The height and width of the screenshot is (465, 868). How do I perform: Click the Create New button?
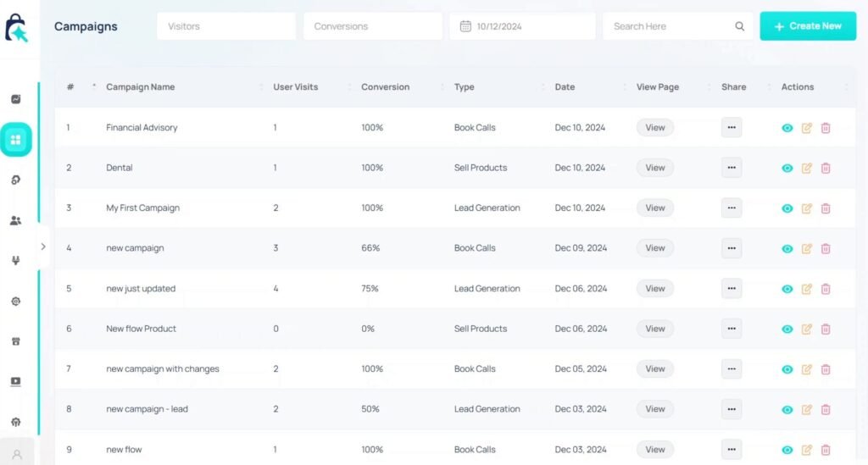pos(807,26)
